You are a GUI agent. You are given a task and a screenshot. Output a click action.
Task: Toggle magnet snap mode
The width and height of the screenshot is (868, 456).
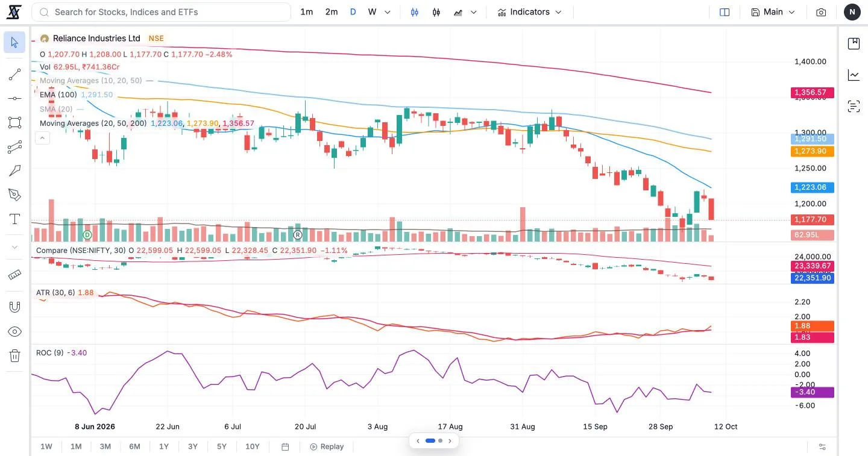[14, 307]
